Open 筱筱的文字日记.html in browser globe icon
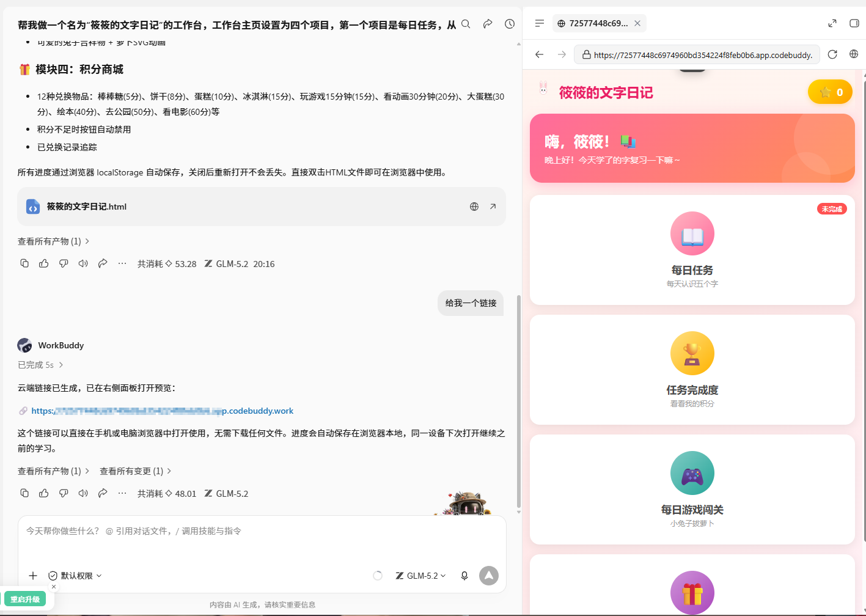The width and height of the screenshot is (866, 616). 474,207
